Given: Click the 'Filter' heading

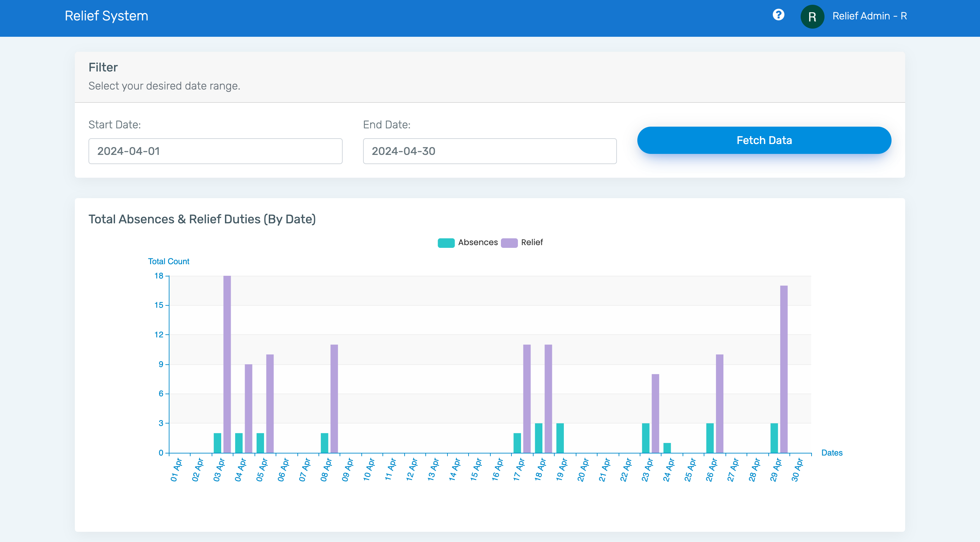Looking at the screenshot, I should tap(103, 67).
